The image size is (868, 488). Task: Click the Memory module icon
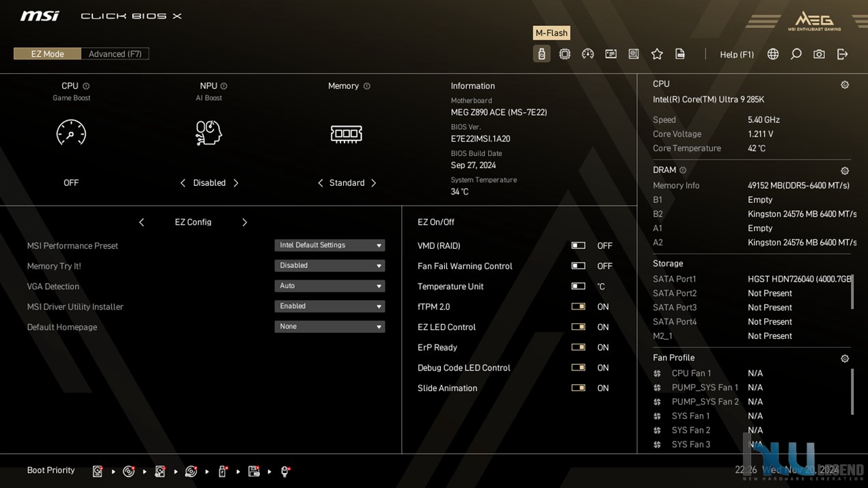pyautogui.click(x=347, y=133)
